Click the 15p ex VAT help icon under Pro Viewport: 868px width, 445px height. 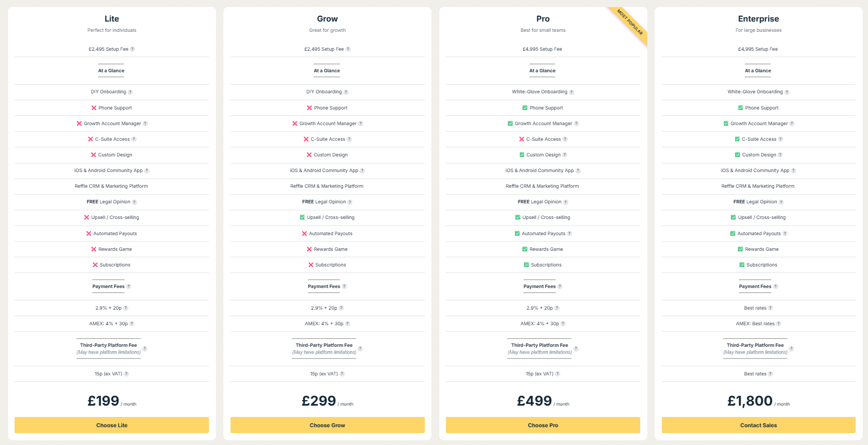pyautogui.click(x=557, y=373)
